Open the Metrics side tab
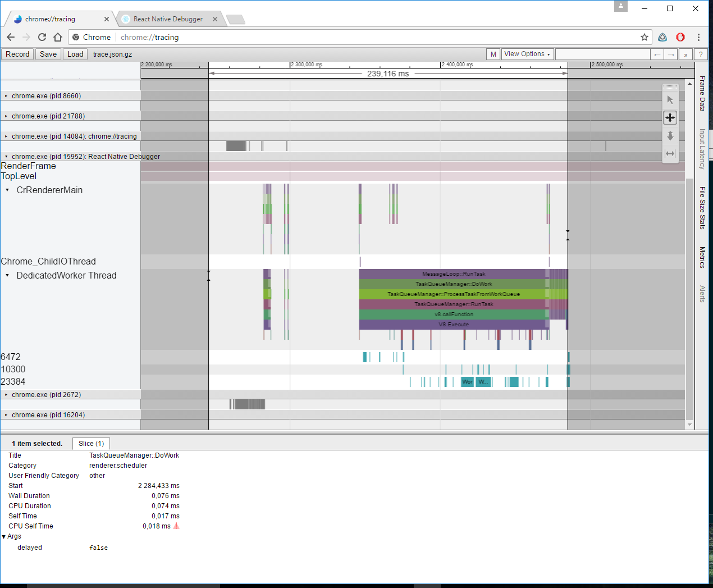 (702, 257)
